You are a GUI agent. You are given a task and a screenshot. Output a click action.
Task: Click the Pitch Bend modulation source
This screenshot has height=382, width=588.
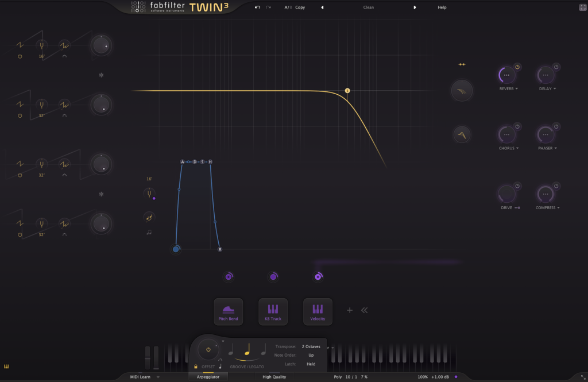(x=229, y=312)
